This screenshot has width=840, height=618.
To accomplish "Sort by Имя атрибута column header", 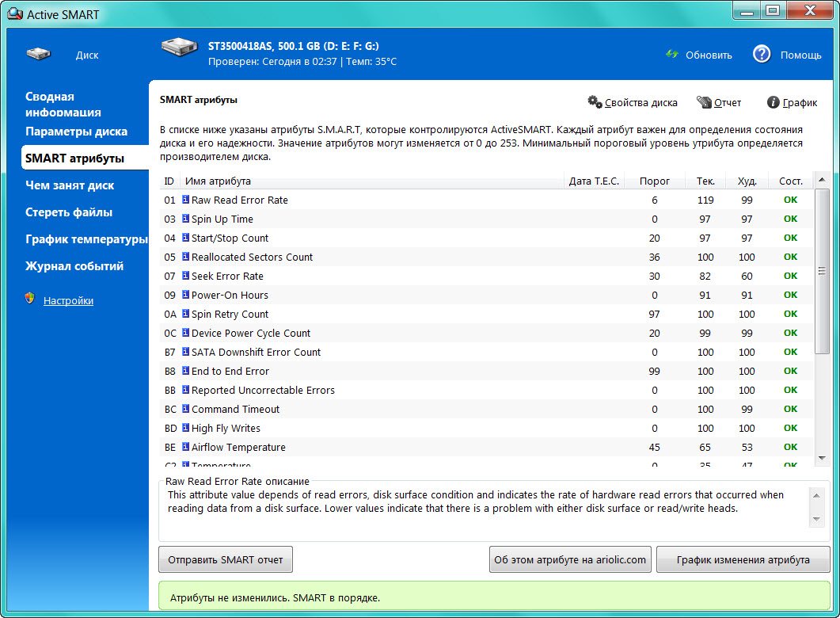I will click(x=372, y=181).
